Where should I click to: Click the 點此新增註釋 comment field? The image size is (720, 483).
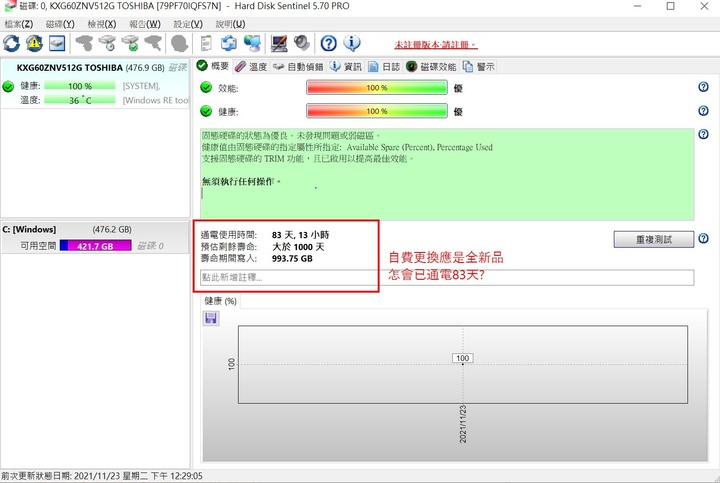pos(446,277)
